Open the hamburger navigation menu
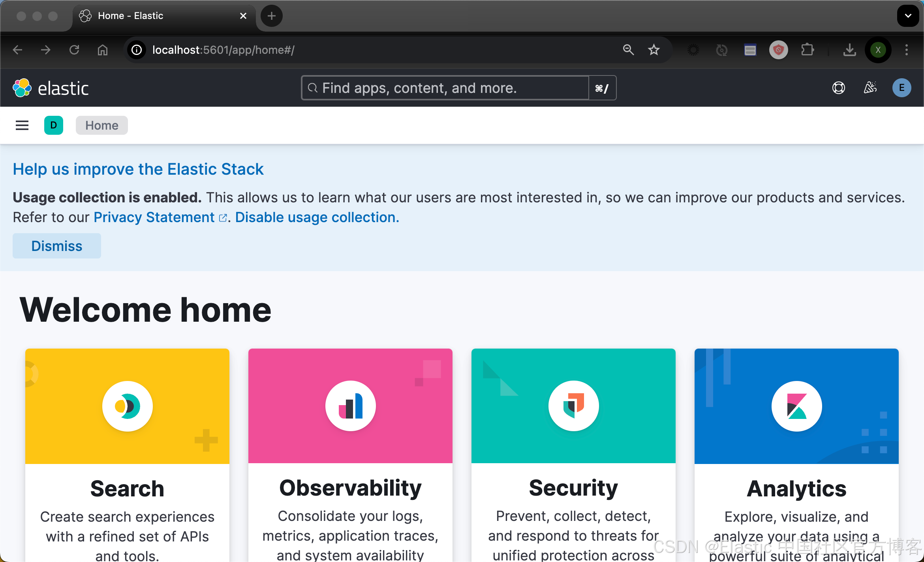Viewport: 924px width, 562px height. pyautogui.click(x=22, y=125)
